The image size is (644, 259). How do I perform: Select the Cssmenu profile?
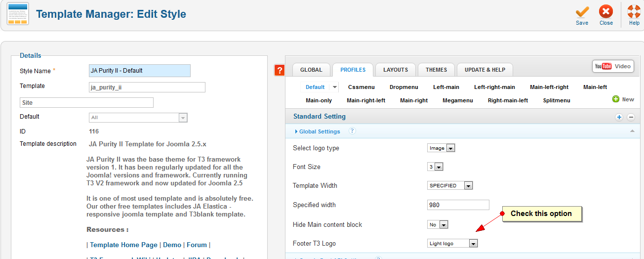tap(361, 87)
